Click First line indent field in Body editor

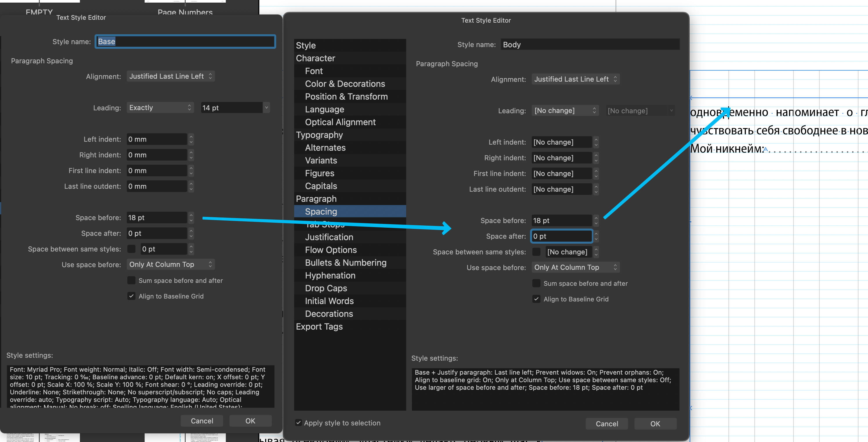(x=561, y=173)
